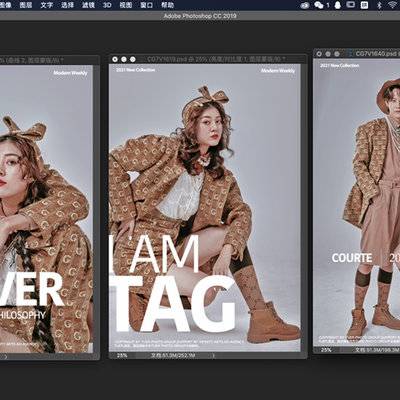Click the QQ penguin icon in the menu bar
The width and height of the screenshot is (400, 400).
point(338,5)
